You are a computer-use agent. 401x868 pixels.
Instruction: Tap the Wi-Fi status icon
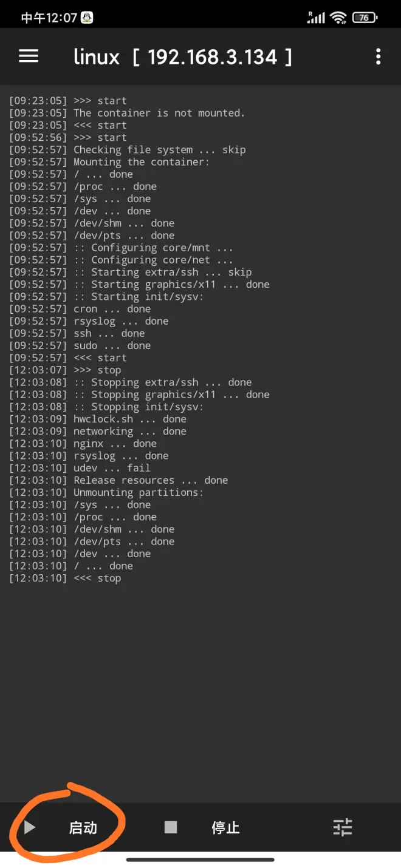coord(338,18)
